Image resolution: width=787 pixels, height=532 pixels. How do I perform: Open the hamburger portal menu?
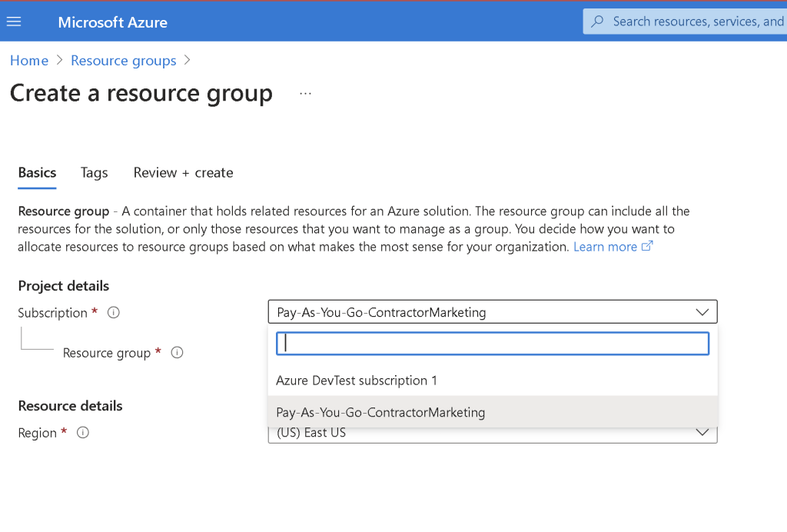(14, 22)
